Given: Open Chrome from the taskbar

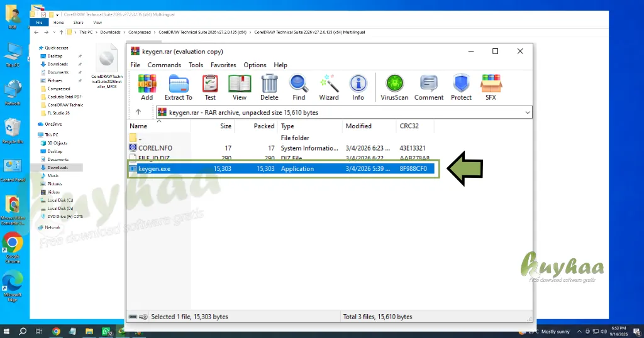Looking at the screenshot, I should (x=56, y=331).
